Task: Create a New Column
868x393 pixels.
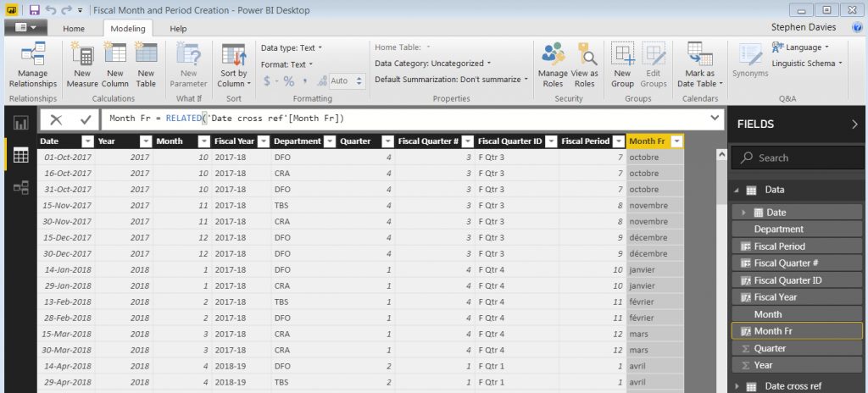Action: 114,66
